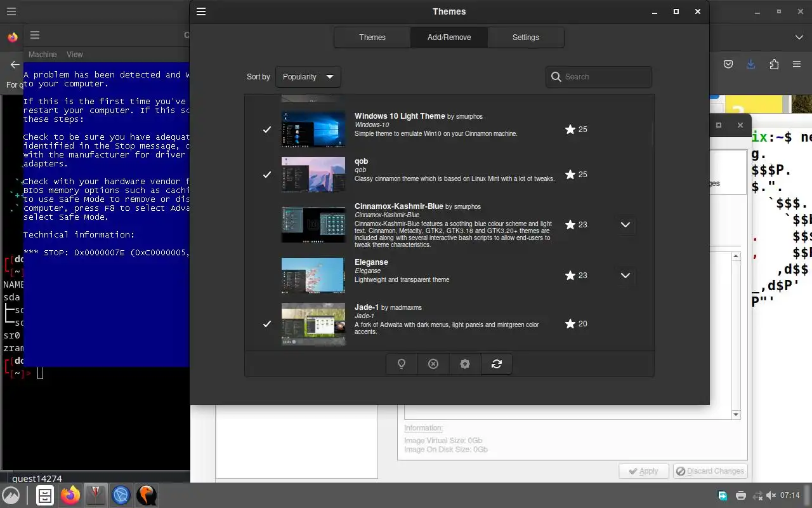
Task: Open Firefox downloads arrow icon
Action: [750, 64]
